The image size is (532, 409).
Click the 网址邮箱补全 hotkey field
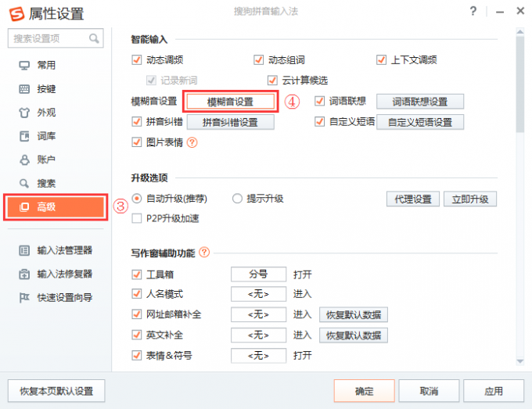(x=258, y=314)
